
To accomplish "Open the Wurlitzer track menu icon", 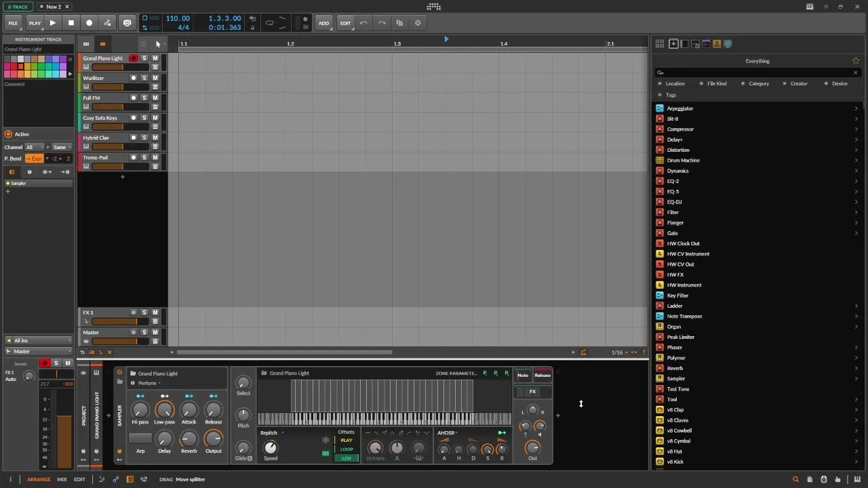I will pyautogui.click(x=155, y=87).
